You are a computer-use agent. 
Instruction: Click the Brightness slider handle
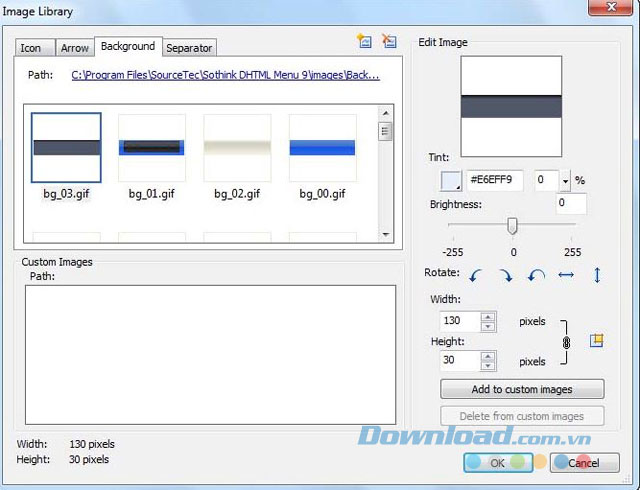tap(512, 226)
